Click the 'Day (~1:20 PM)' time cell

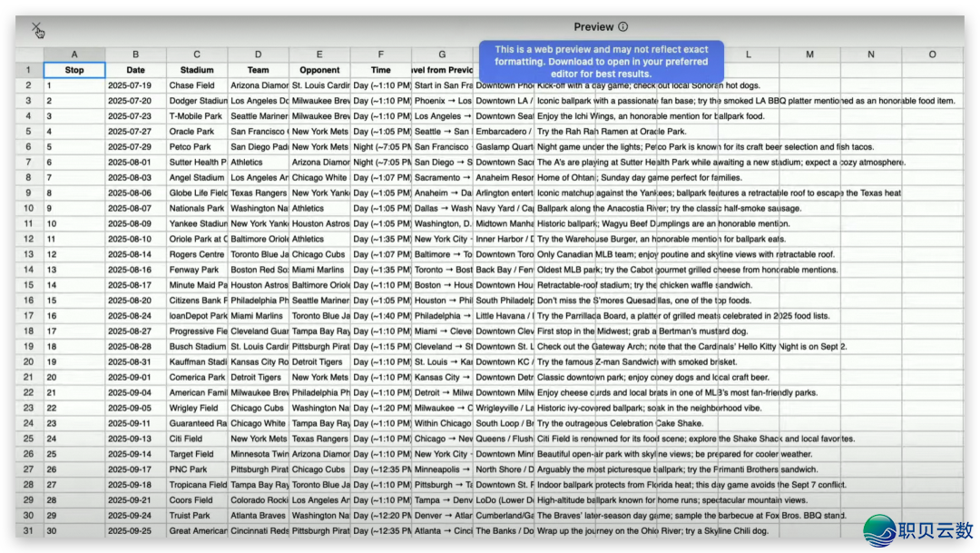coord(380,408)
